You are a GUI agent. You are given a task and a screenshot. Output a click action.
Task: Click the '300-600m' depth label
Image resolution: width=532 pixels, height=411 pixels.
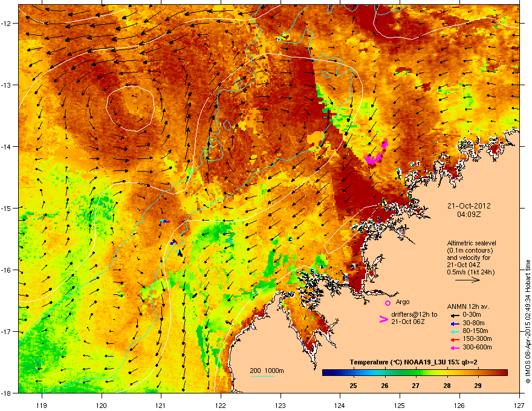point(477,348)
